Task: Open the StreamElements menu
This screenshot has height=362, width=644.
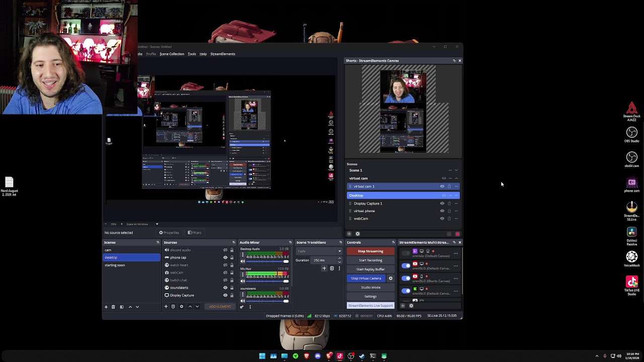Action: click(x=222, y=54)
